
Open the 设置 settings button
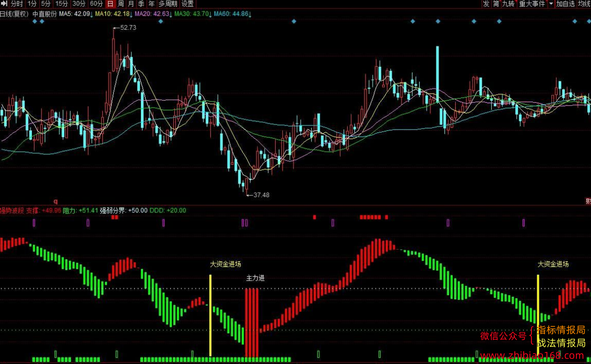click(x=187, y=4)
